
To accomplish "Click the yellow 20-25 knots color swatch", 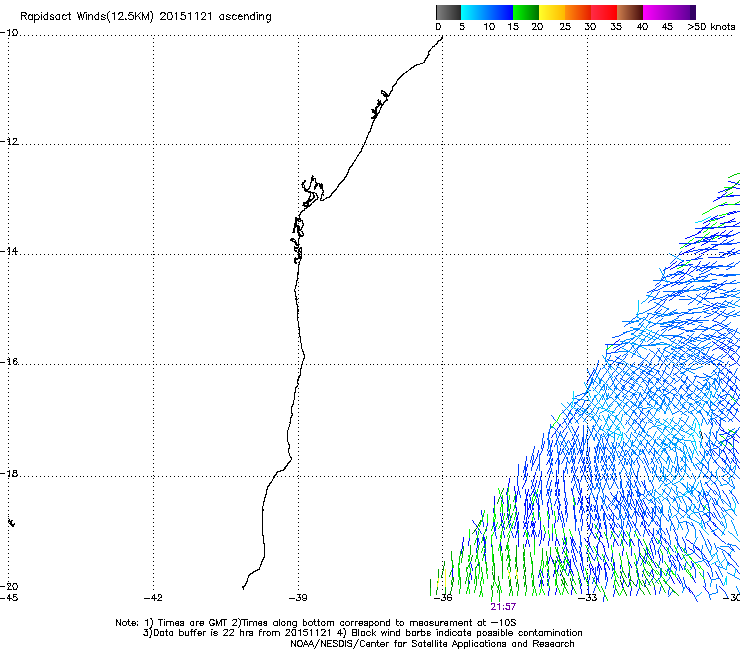I will 552,12.
